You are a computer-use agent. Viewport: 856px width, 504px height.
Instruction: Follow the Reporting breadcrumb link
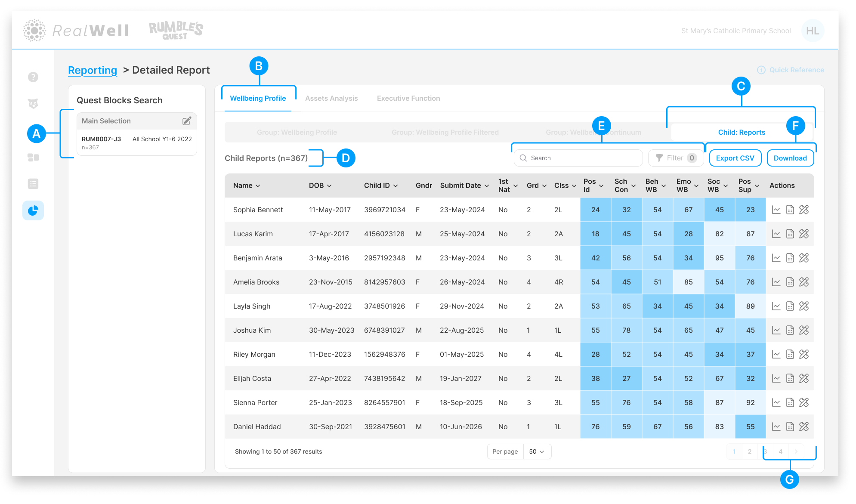coord(93,70)
